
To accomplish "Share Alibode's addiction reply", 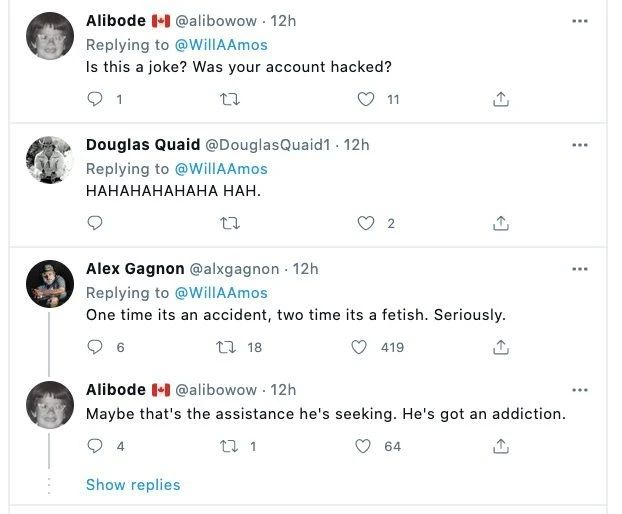I will pos(502,446).
